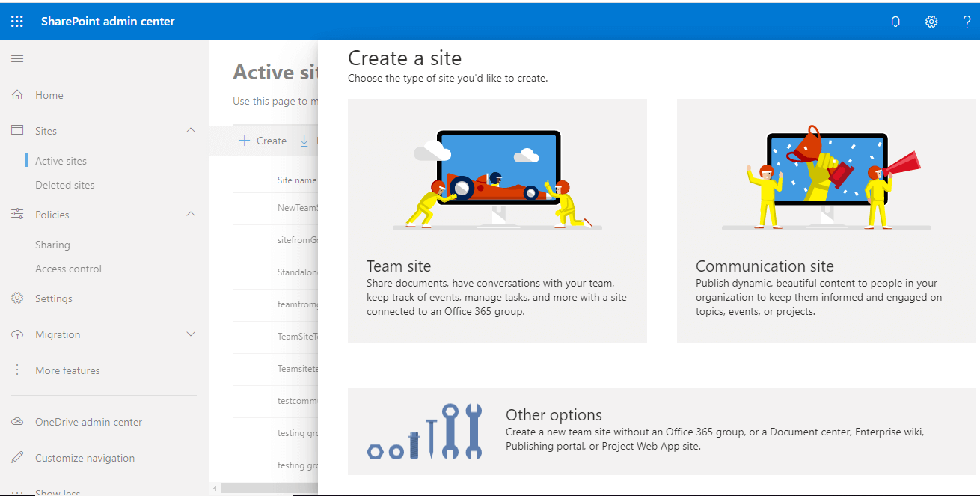The image size is (980, 496).
Task: Collapse the navigation hamburger menu
Action: pos(17,58)
